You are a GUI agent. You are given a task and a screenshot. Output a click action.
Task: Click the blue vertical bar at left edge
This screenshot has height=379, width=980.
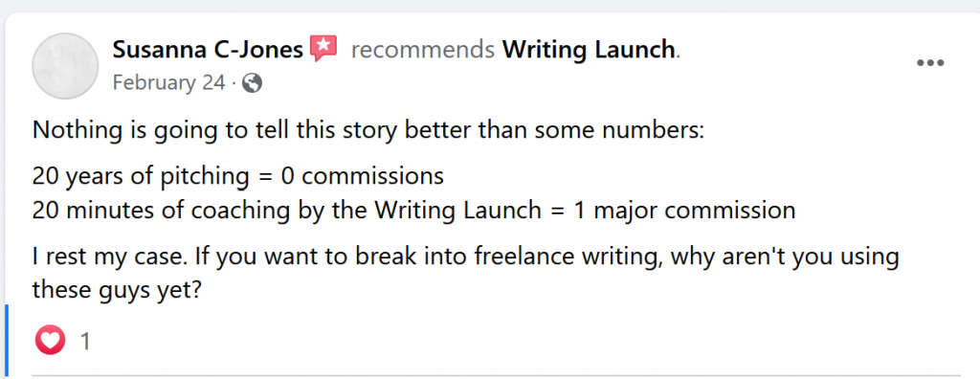click(7, 342)
